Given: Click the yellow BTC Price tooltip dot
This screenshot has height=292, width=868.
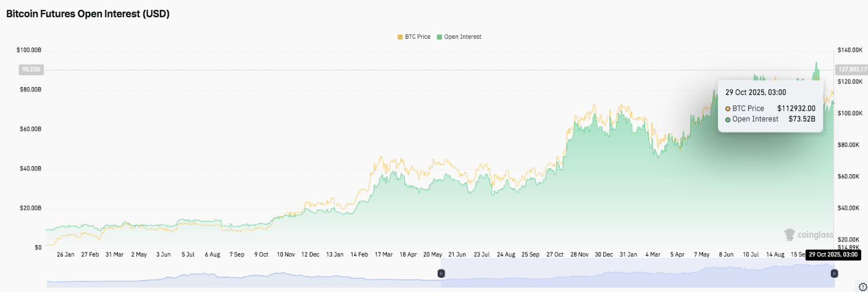Looking at the screenshot, I should pos(728,109).
